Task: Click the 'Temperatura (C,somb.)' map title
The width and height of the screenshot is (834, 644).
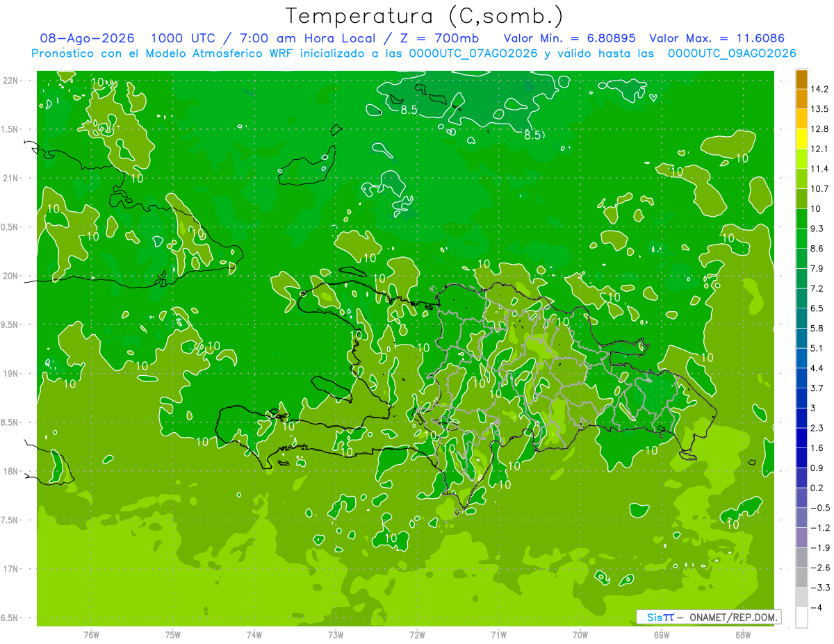Action: (424, 16)
